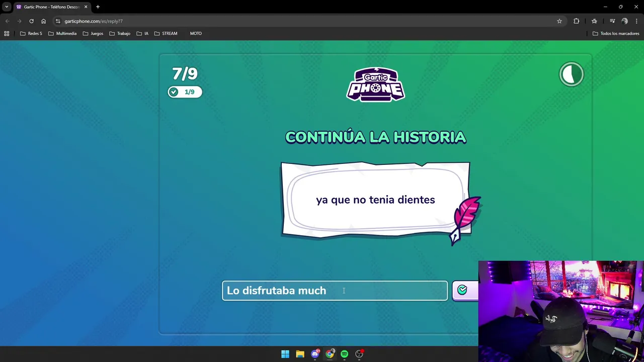Open the IA bookmark folder
Viewport: 644px width, 362px height.
coord(142,34)
